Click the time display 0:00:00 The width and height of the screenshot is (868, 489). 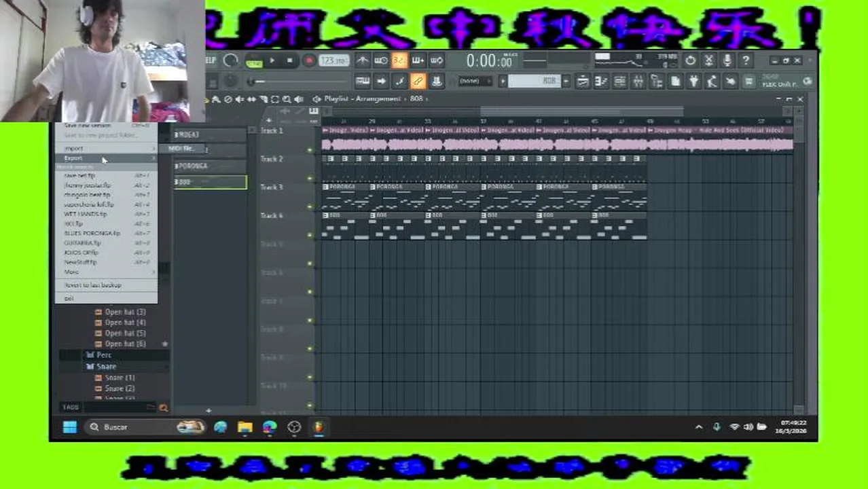[x=490, y=61]
